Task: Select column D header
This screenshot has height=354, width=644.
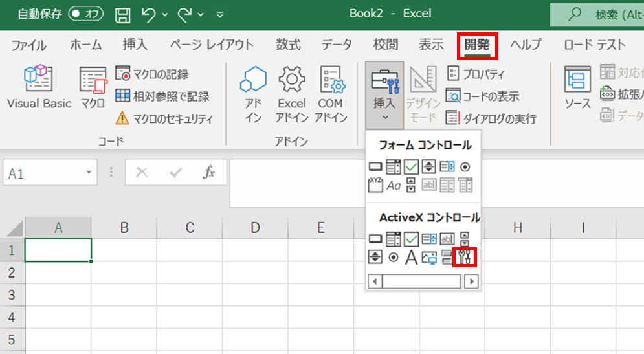Action: click(255, 228)
